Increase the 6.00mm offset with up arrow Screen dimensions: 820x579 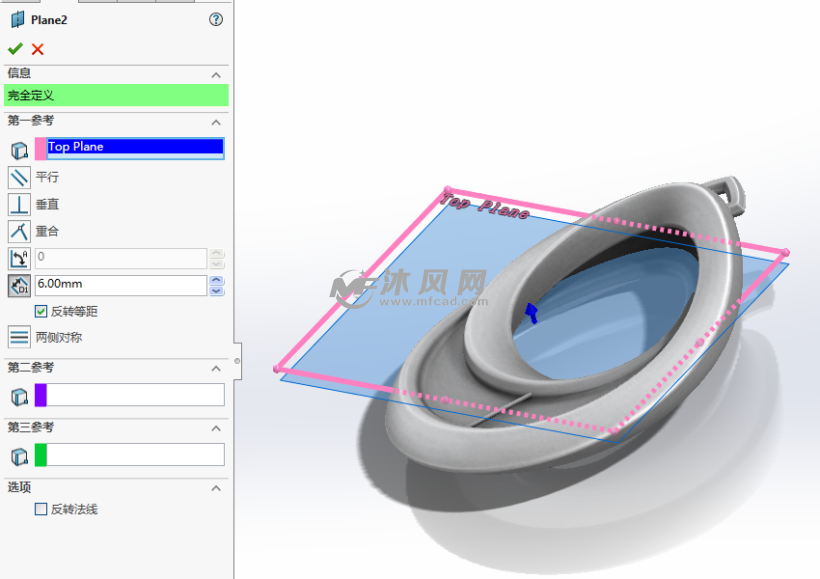pyautogui.click(x=217, y=280)
